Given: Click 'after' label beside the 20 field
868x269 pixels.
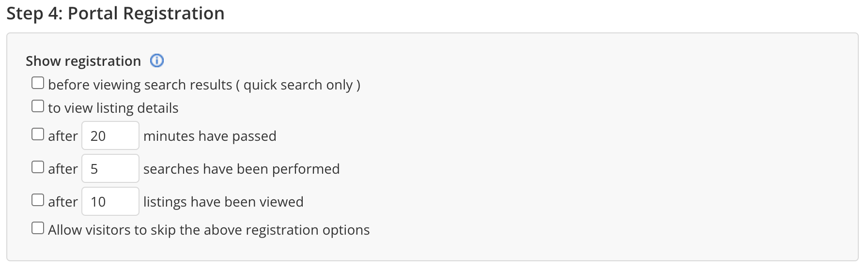Looking at the screenshot, I should tap(63, 136).
